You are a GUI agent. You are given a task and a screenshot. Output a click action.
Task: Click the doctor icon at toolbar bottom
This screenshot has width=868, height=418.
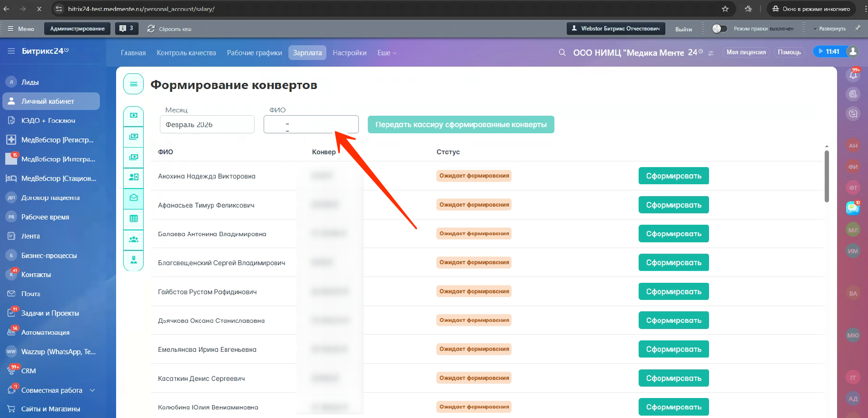coord(134,260)
